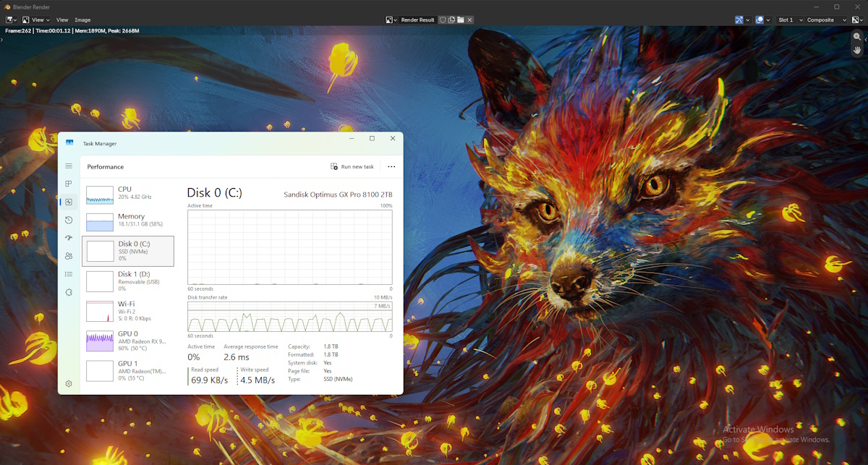Image resolution: width=868 pixels, height=465 pixels.
Task: Open the Services page in Task Manager sidebar
Action: pos(69,292)
